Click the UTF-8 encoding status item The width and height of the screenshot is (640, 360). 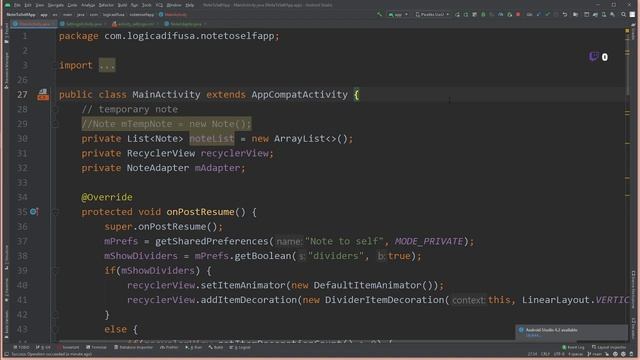pos(559,354)
